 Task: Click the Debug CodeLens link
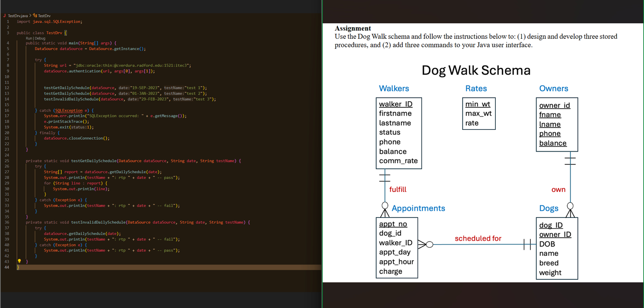point(40,38)
